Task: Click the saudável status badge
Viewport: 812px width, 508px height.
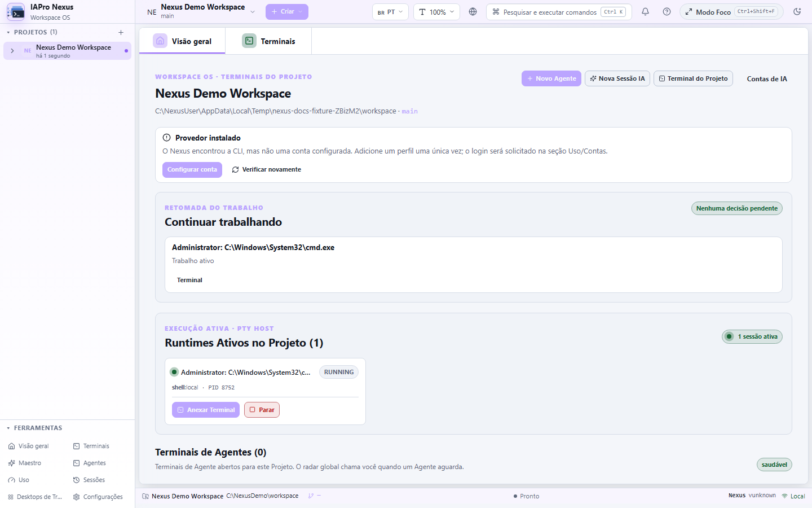Action: tap(774, 465)
